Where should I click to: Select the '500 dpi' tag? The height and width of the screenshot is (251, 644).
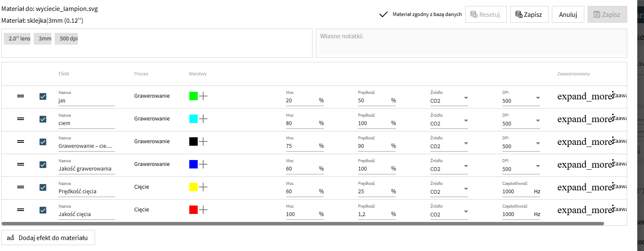coord(66,39)
